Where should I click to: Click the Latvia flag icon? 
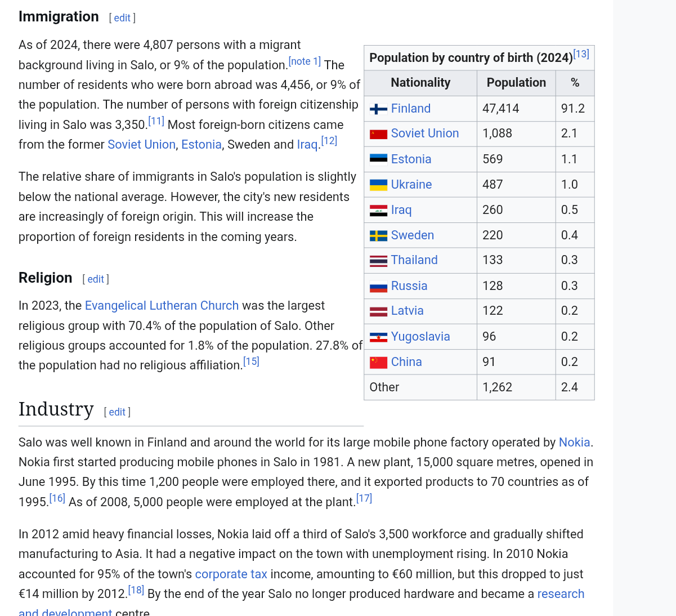(378, 311)
